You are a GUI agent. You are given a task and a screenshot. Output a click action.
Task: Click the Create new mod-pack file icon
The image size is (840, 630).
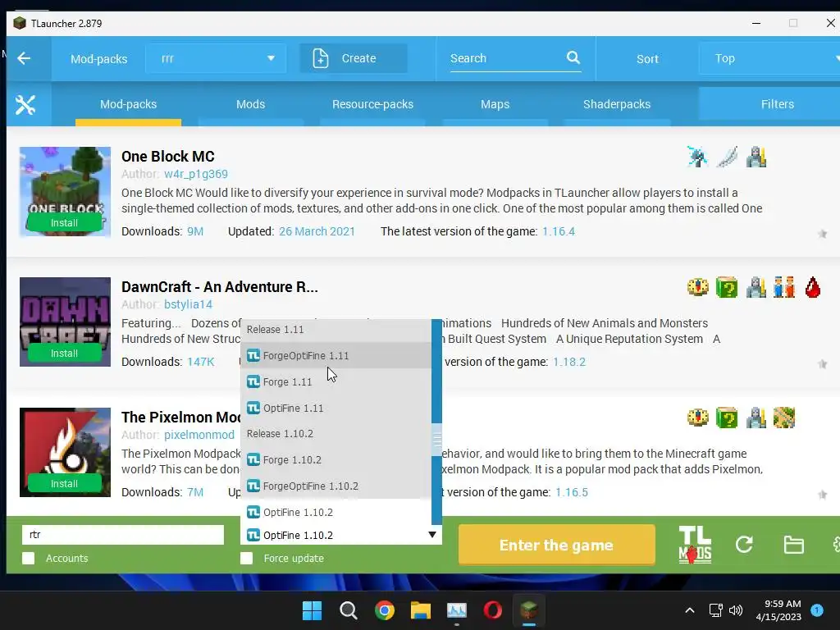tap(321, 58)
